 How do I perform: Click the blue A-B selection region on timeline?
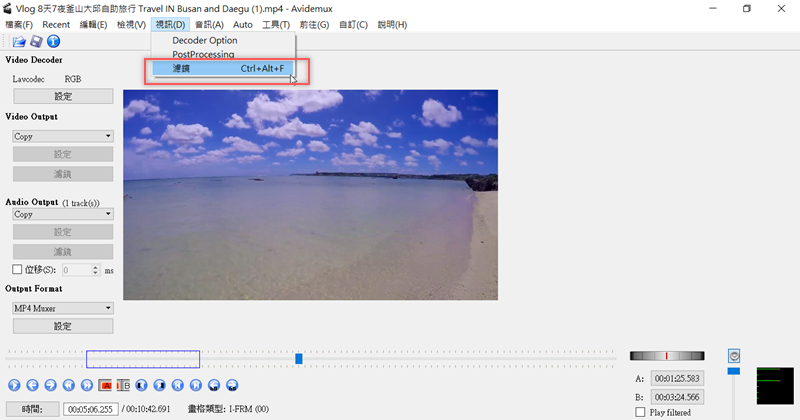point(143,359)
